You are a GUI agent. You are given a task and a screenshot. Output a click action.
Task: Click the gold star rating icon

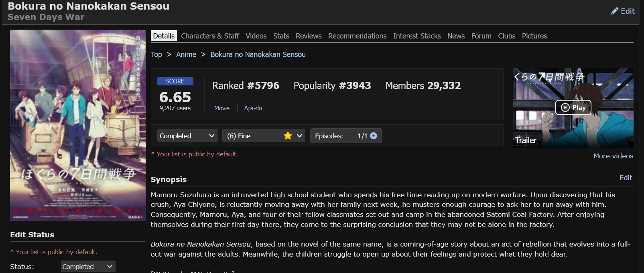[x=288, y=136]
